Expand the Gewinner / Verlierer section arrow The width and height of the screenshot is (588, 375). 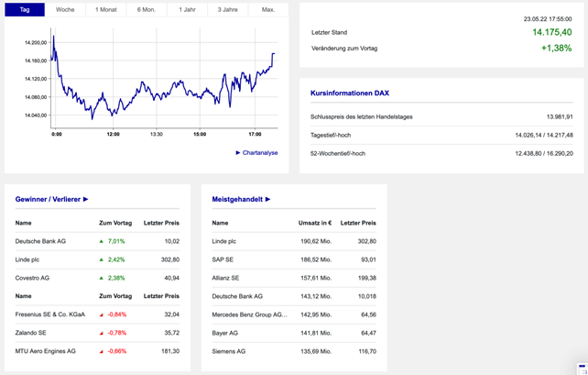point(86,199)
